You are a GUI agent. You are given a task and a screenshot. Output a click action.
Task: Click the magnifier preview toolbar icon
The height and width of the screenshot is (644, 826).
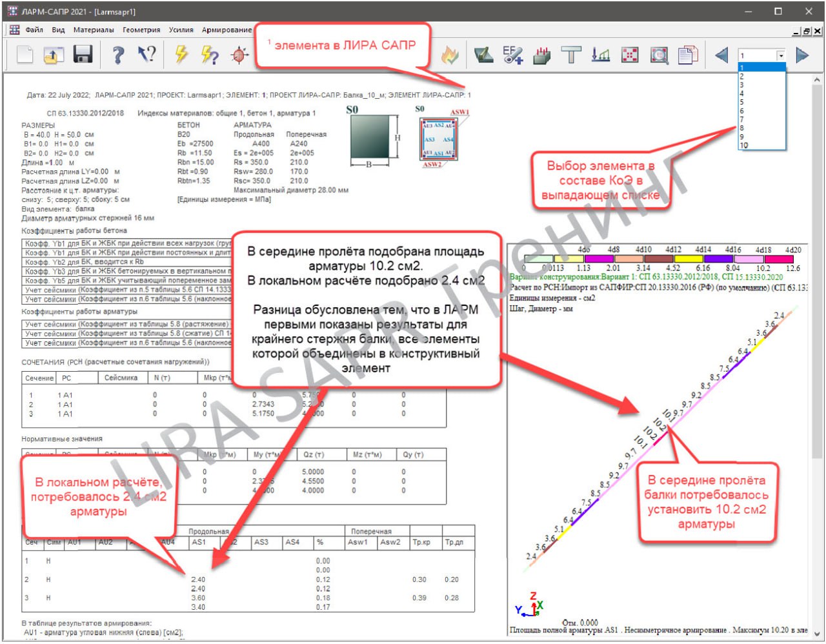click(659, 54)
